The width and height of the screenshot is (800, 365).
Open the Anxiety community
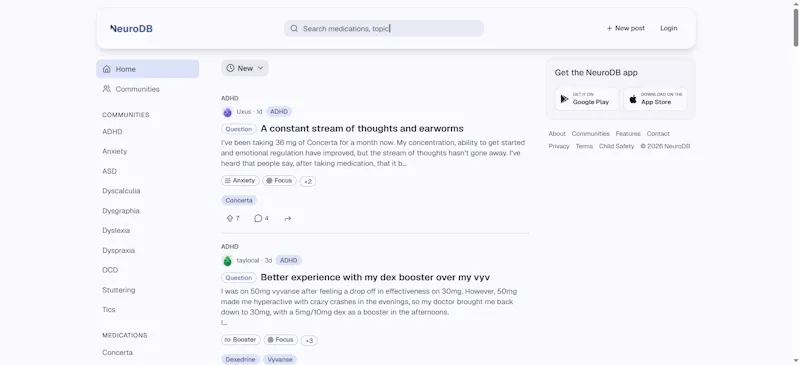point(114,152)
